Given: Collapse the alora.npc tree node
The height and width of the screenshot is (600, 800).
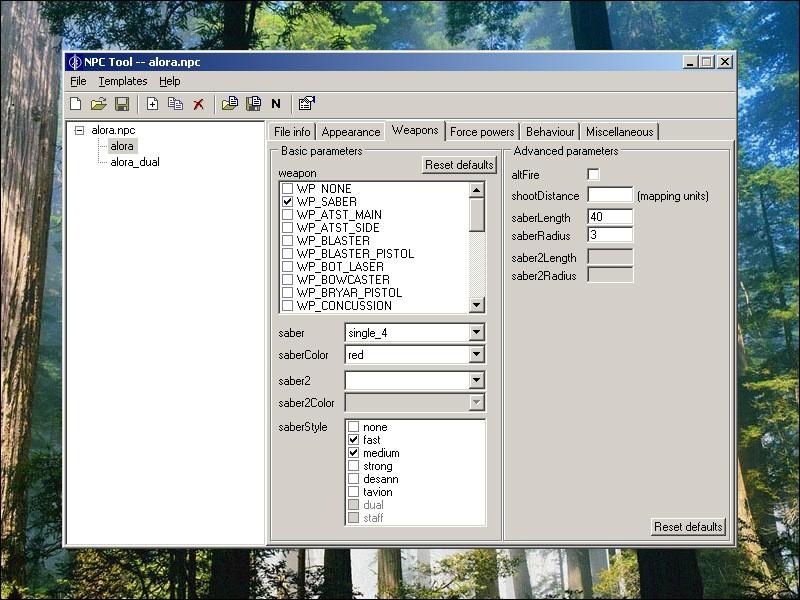Looking at the screenshot, I should click(80, 130).
